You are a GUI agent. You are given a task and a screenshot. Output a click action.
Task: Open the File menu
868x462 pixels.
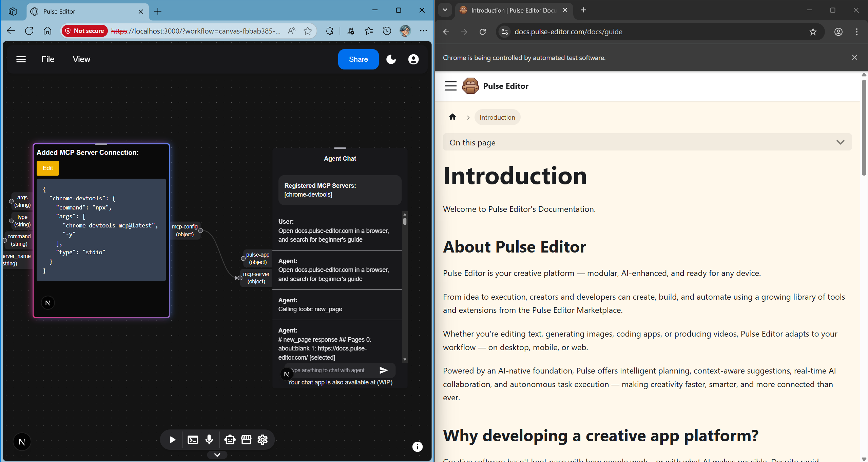pos(48,59)
